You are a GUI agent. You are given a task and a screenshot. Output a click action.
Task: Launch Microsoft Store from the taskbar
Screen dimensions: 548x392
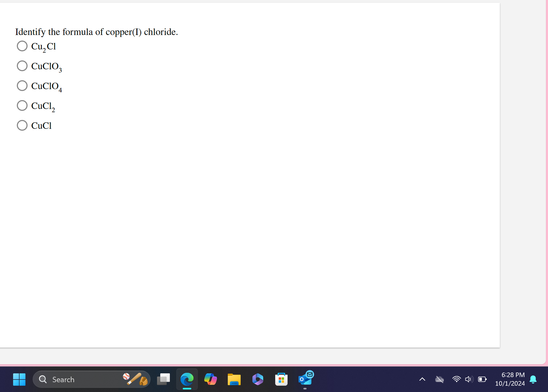281,379
